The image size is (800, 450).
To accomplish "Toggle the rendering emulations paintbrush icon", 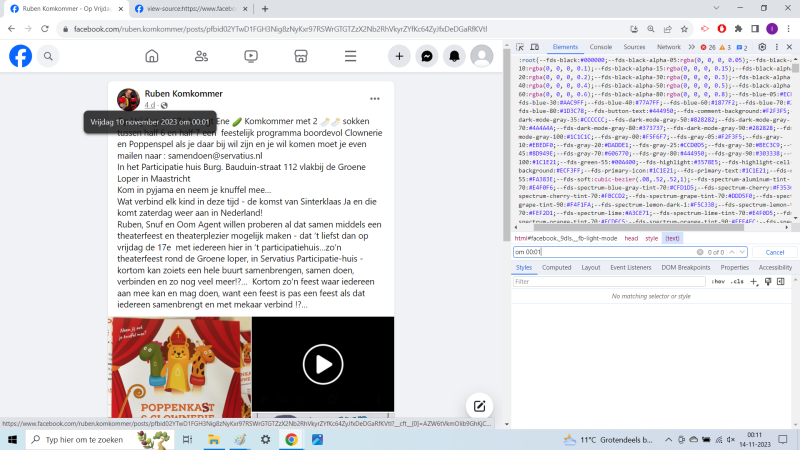I will click(768, 282).
